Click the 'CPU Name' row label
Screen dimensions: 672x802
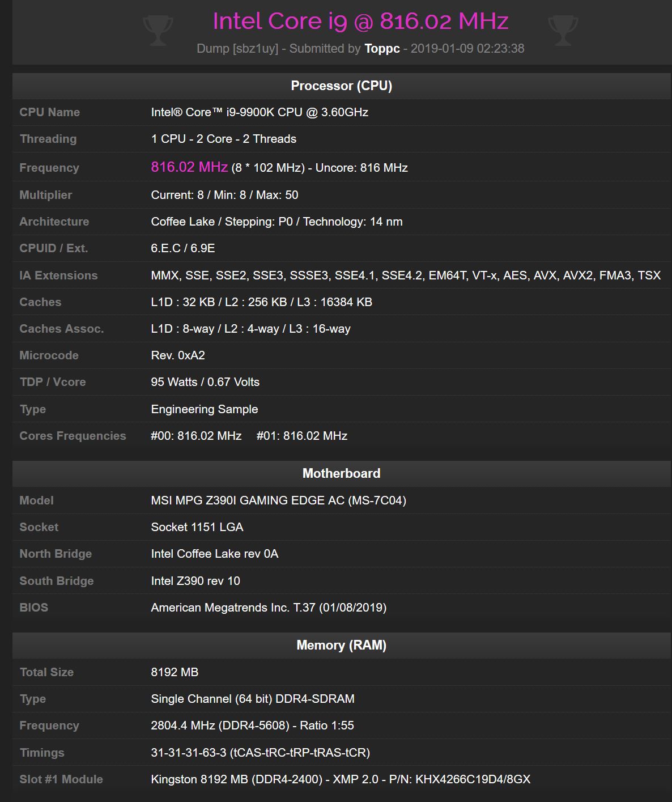[x=50, y=112]
